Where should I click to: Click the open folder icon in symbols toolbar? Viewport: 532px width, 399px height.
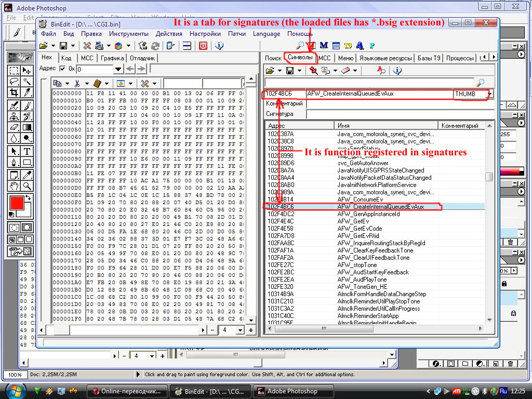[x=270, y=71]
